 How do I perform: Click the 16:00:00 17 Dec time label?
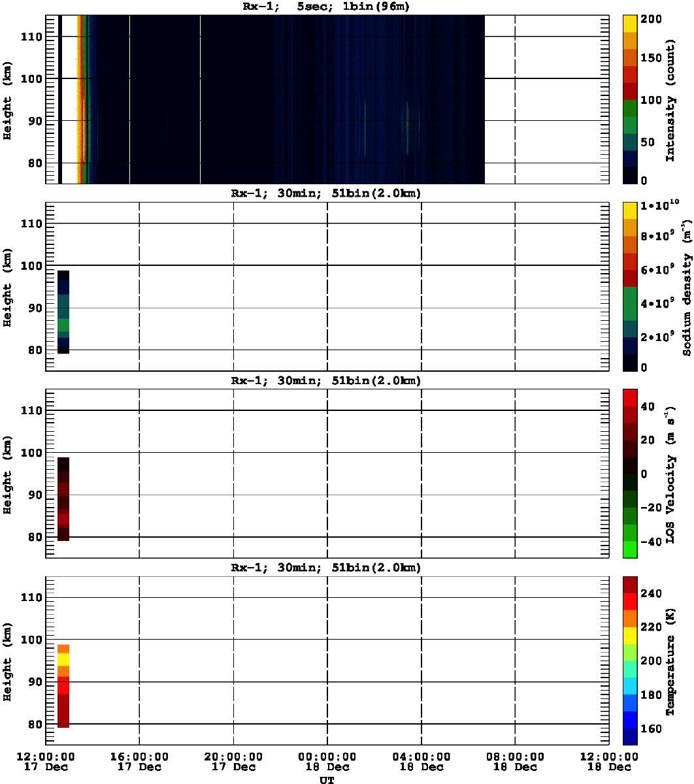[x=139, y=761]
